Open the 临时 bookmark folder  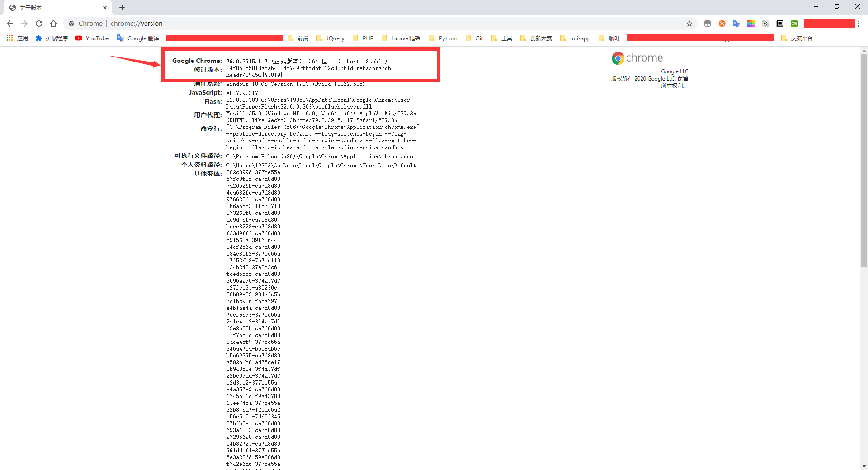click(609, 38)
